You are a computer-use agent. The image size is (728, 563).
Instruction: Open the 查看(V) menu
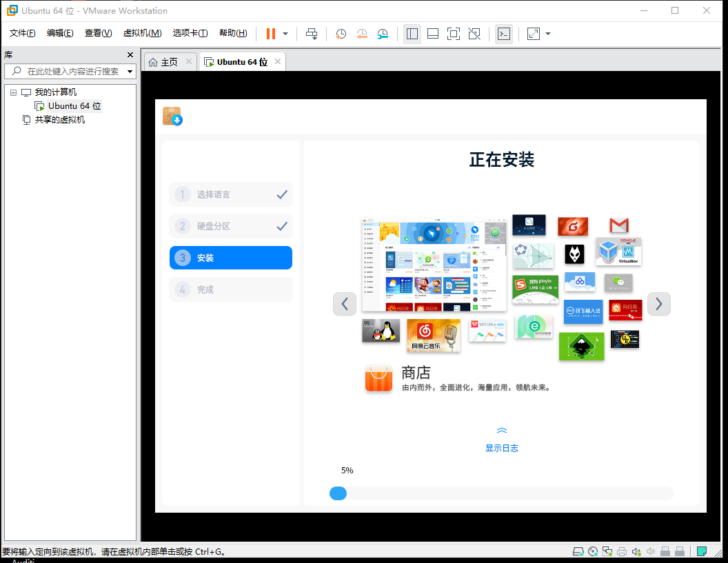(x=98, y=33)
